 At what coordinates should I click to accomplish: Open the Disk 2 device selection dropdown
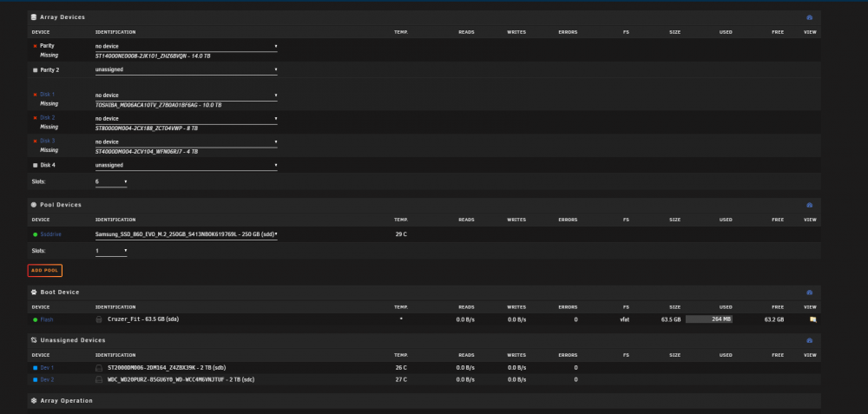click(x=186, y=118)
